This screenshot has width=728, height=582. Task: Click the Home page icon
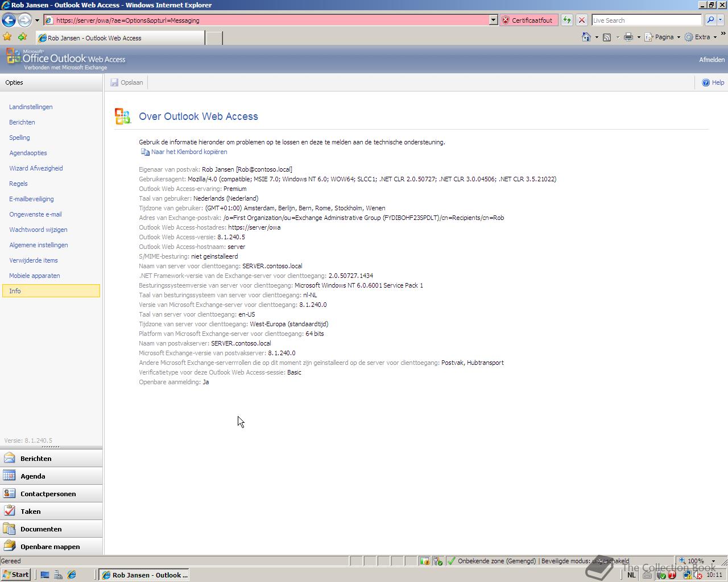(x=586, y=37)
